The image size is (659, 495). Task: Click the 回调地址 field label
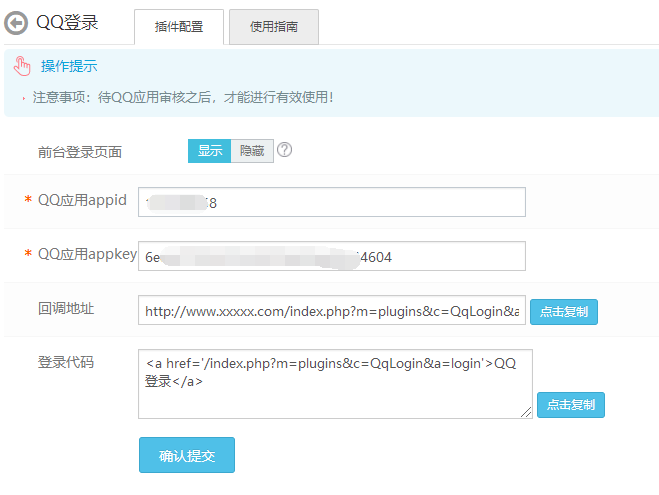[66, 308]
